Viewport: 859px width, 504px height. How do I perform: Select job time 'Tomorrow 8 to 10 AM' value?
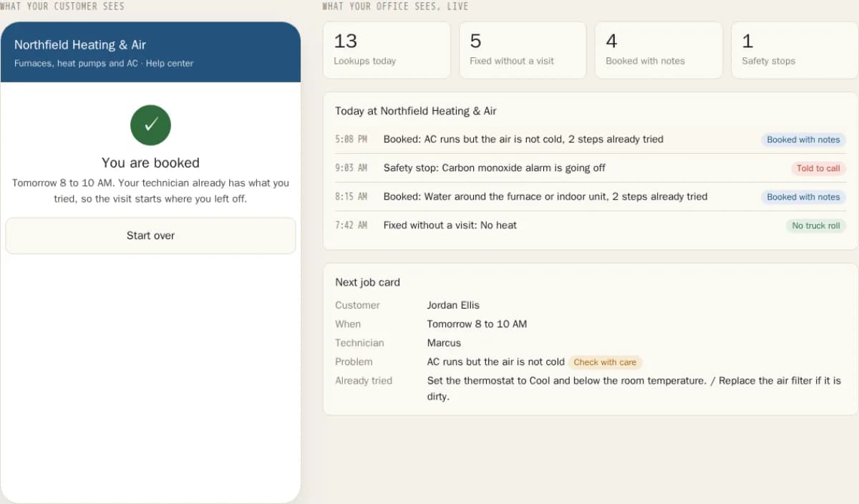click(477, 324)
